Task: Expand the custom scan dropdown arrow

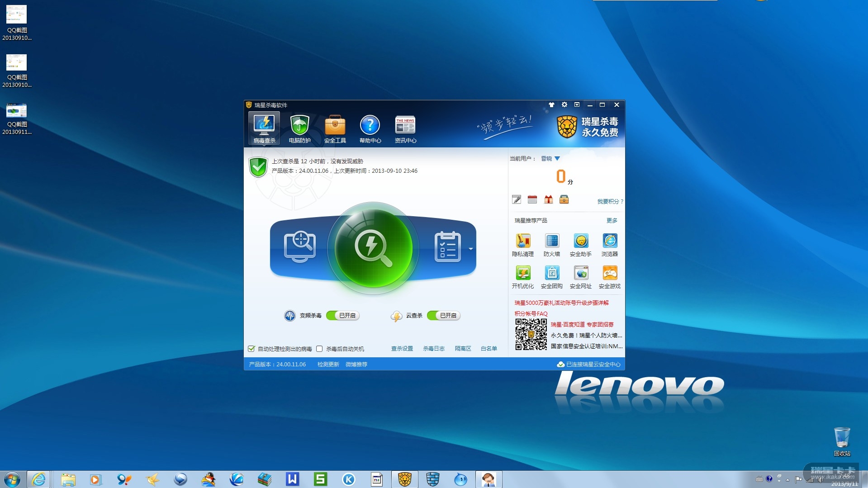Action: coord(471,249)
